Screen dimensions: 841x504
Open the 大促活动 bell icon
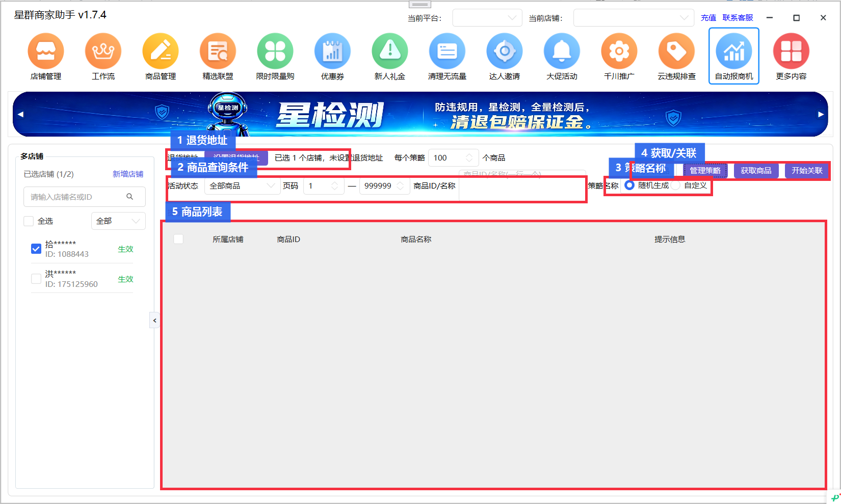(x=562, y=51)
